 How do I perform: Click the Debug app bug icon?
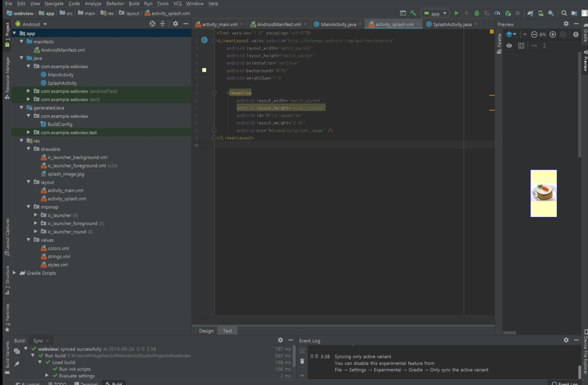point(477,13)
